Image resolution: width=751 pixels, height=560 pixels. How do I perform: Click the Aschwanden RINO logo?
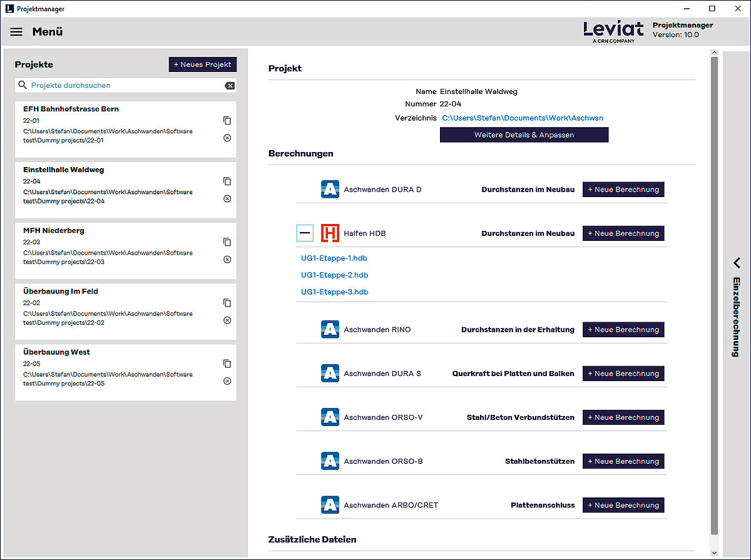pos(330,330)
